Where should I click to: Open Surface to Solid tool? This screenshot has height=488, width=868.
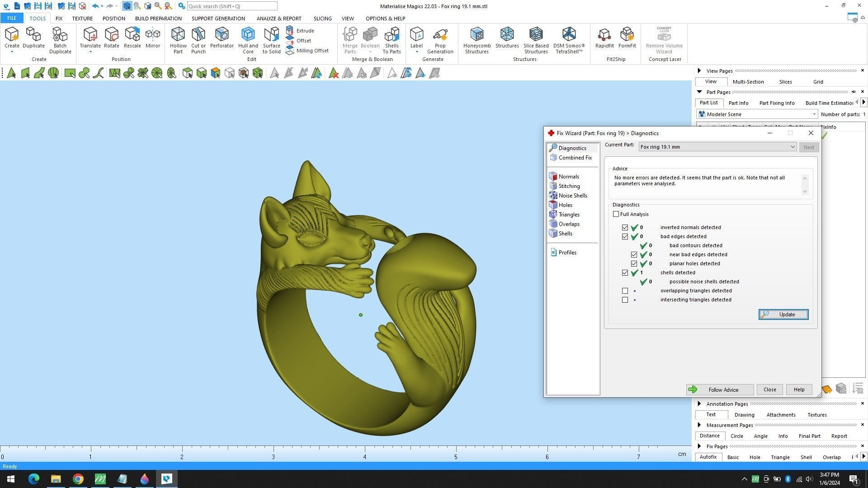click(x=271, y=40)
